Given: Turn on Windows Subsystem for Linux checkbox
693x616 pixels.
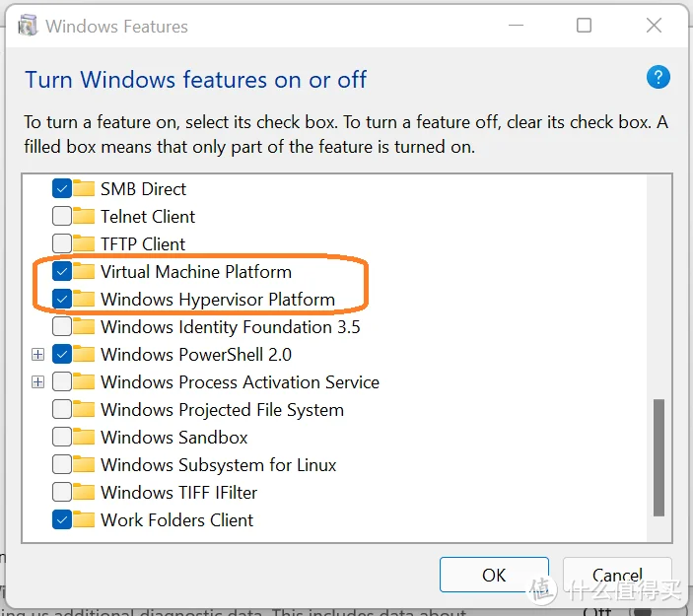Looking at the screenshot, I should [62, 465].
